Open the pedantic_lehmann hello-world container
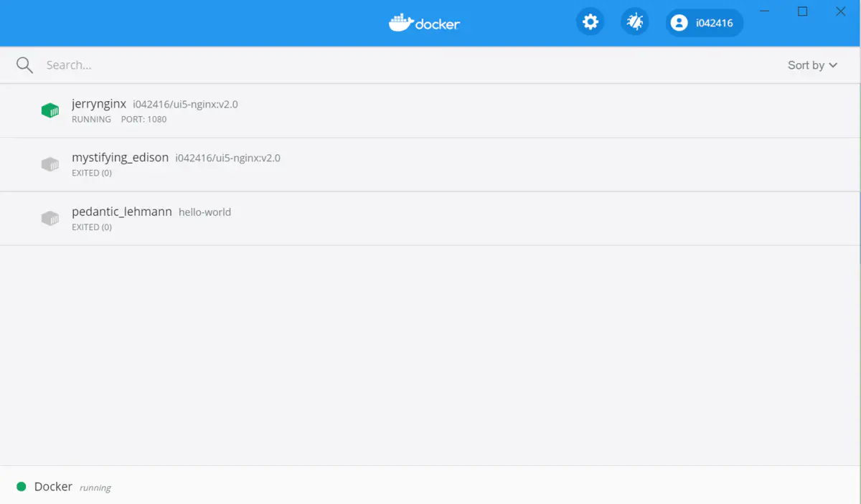861x504 pixels. pos(121,212)
